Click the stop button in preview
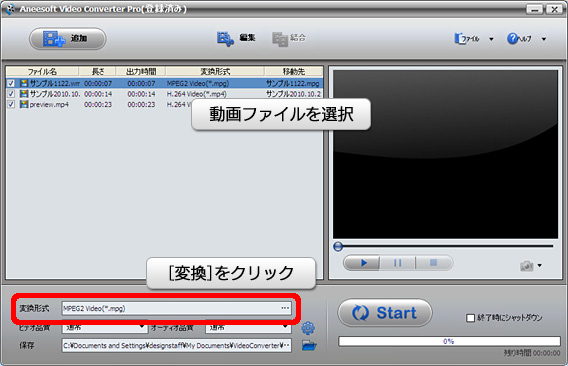The height and width of the screenshot is (366, 568). click(434, 263)
